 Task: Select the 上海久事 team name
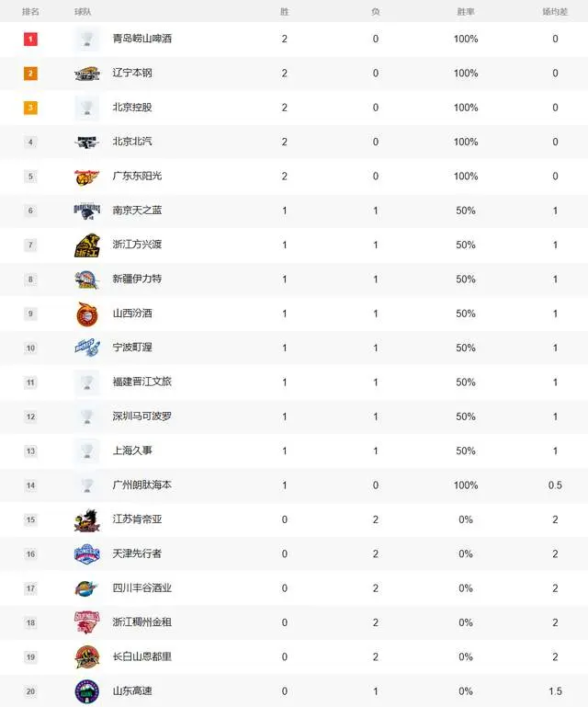point(131,451)
